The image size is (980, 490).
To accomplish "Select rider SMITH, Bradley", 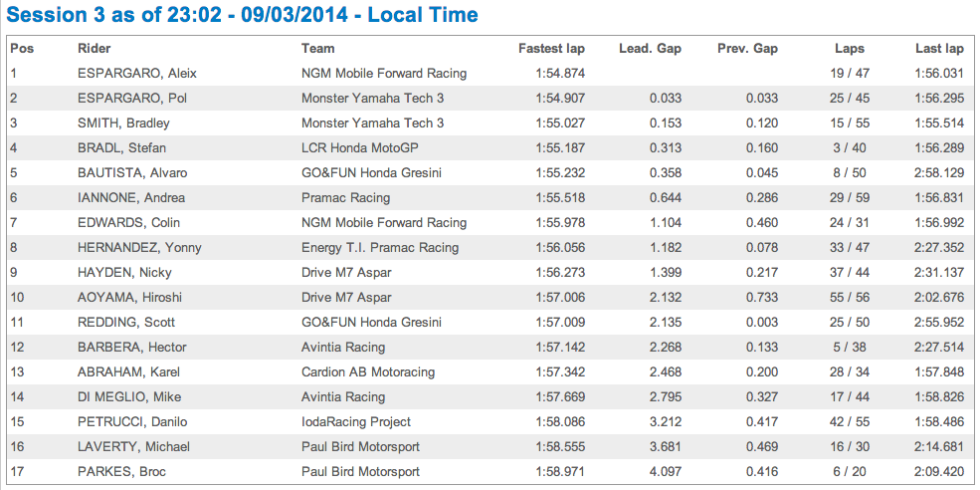I will [x=123, y=123].
